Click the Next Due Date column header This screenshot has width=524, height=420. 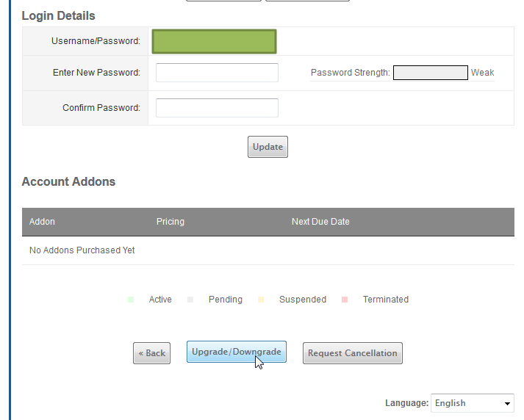coord(320,222)
